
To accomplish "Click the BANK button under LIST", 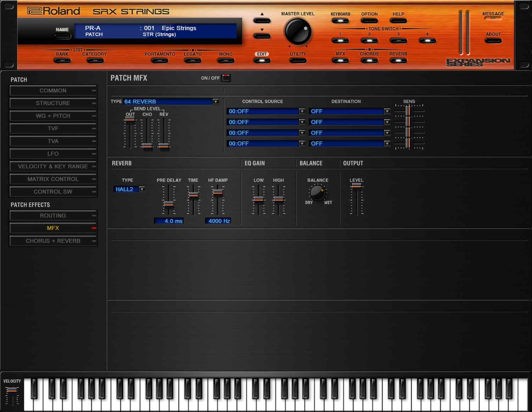I will (62, 60).
